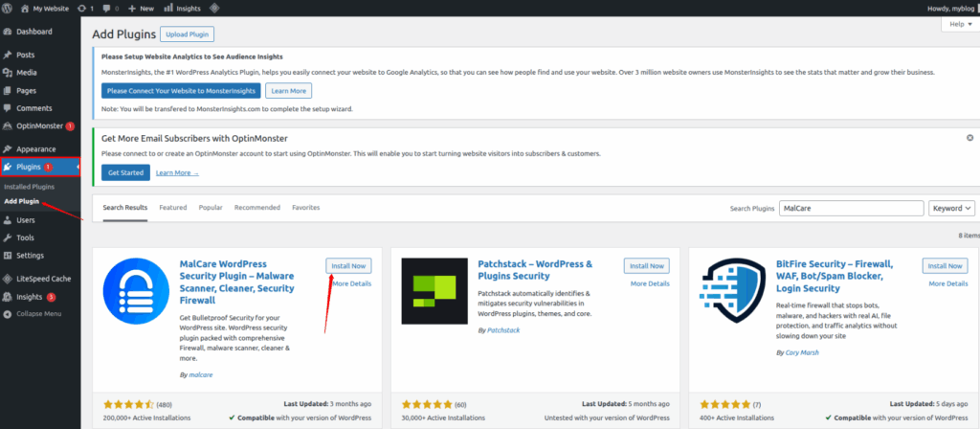Click the plus New item in admin bar
Image resolution: width=980 pixels, height=429 pixels.
(141, 9)
